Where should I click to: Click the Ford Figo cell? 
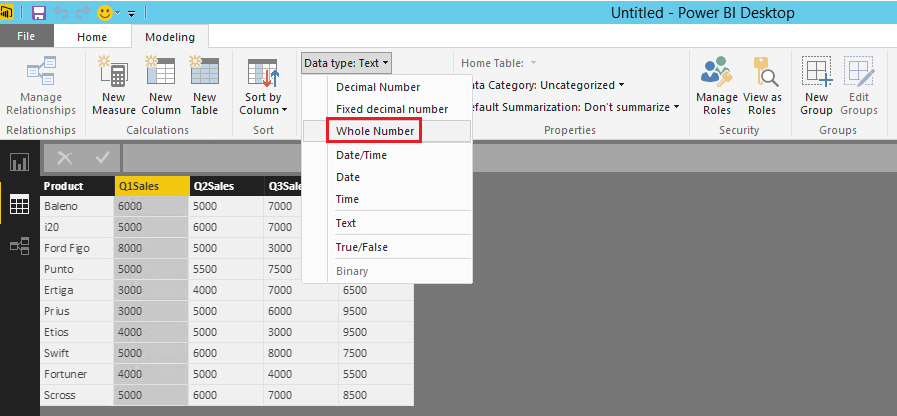[77, 248]
